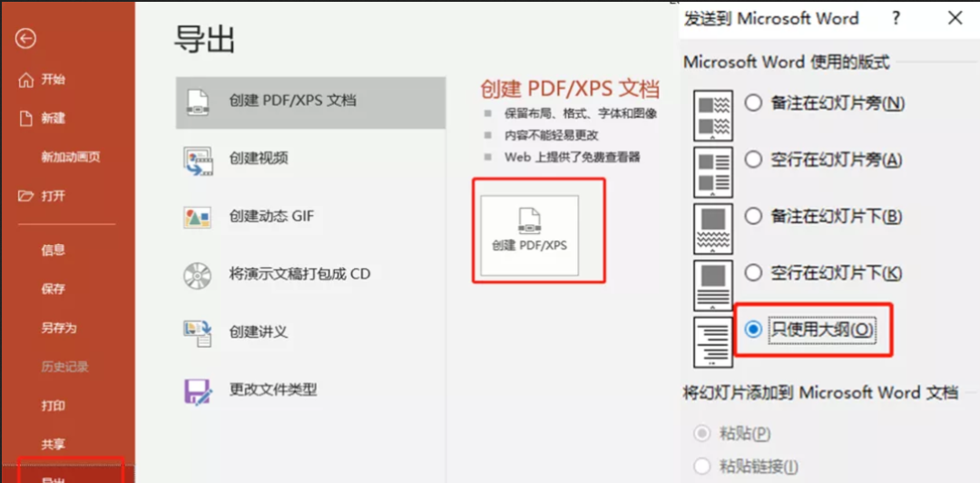The height and width of the screenshot is (483, 980).
Task: Click the home icon beside 开始
Action: (x=25, y=80)
